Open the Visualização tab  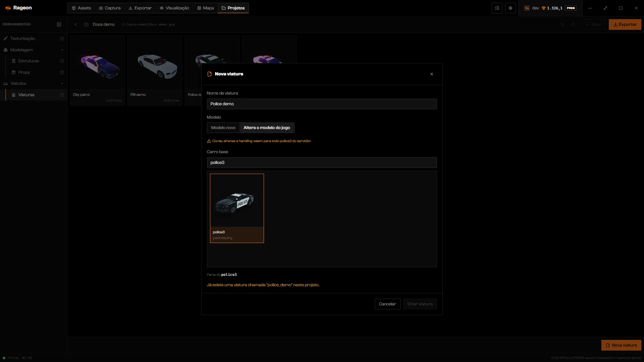[174, 8]
